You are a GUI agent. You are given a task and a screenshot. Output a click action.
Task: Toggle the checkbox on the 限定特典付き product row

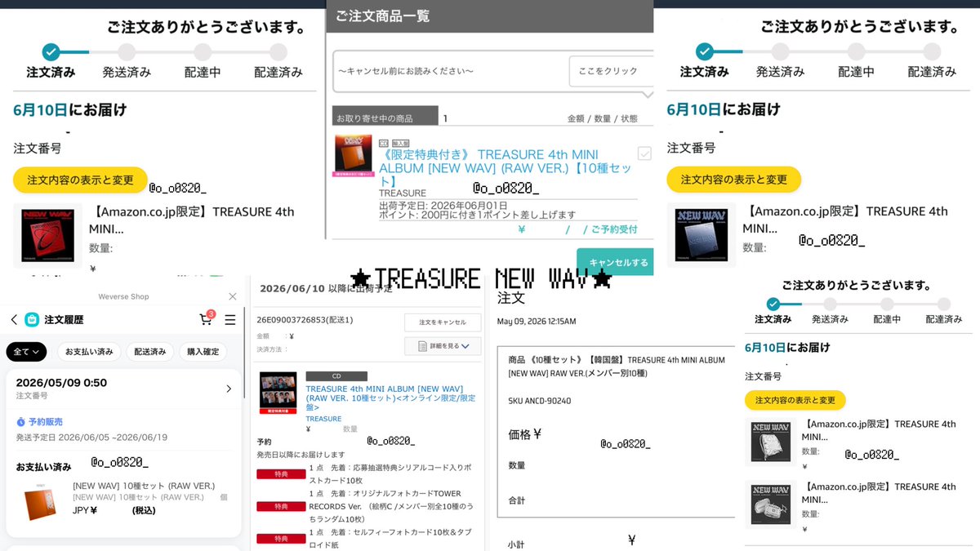[x=644, y=153]
